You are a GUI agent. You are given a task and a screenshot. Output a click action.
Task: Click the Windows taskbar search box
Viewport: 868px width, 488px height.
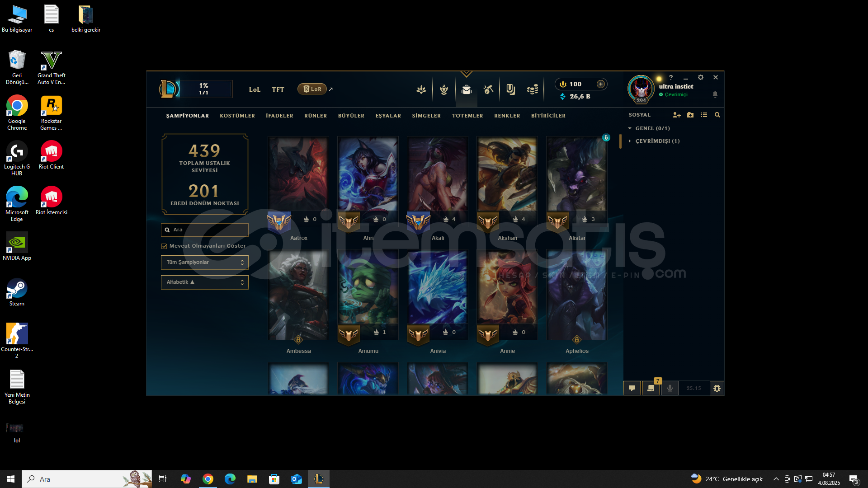point(87,479)
